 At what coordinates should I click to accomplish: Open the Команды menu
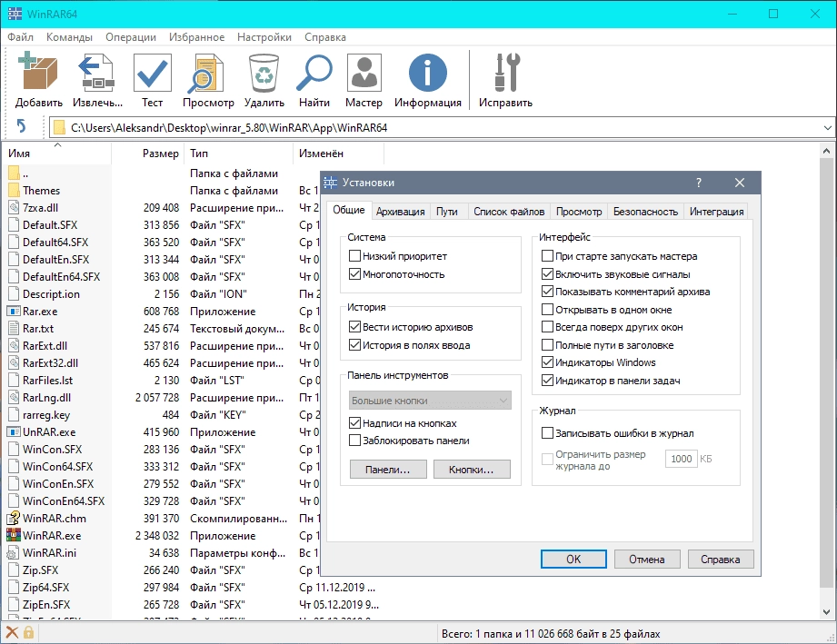click(69, 37)
